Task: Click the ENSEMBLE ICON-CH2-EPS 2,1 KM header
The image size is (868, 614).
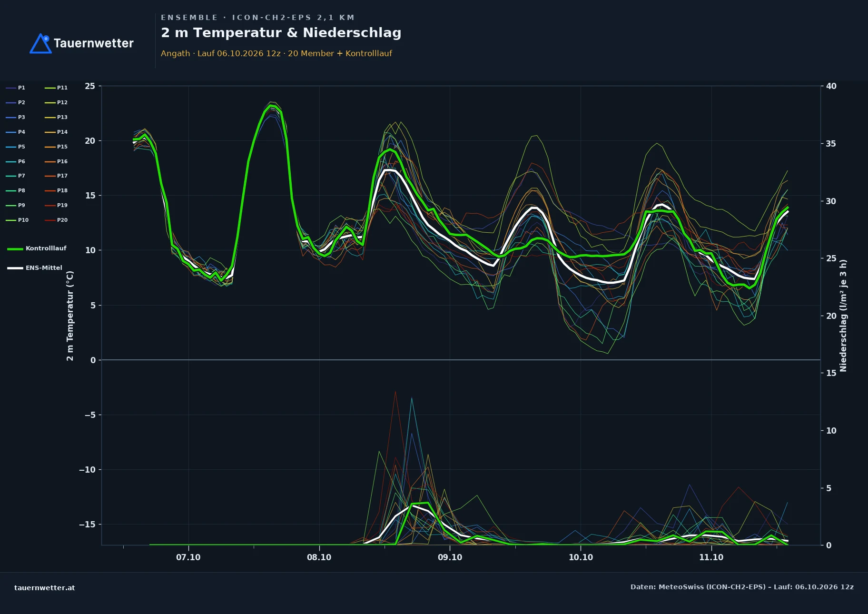Action: click(x=257, y=18)
